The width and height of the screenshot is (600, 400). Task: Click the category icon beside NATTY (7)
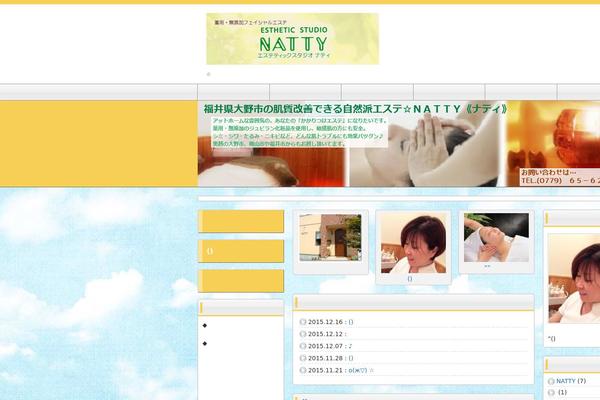[x=551, y=381]
